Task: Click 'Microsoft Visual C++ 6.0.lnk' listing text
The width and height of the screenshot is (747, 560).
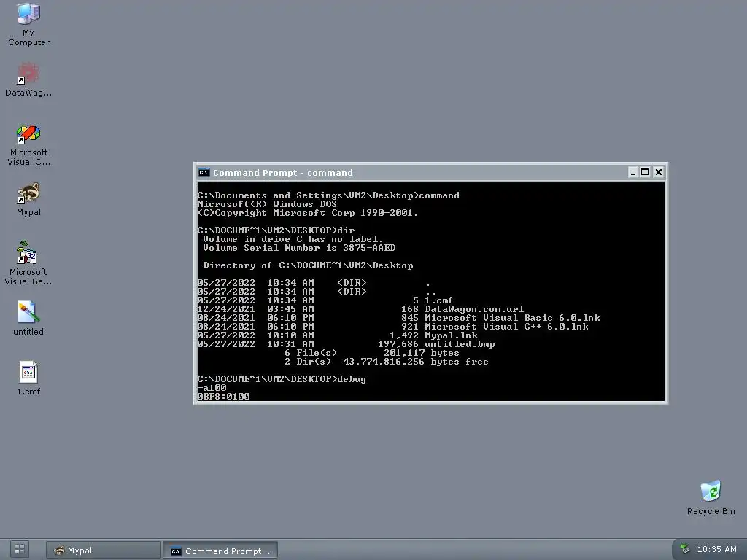Action: (506, 327)
